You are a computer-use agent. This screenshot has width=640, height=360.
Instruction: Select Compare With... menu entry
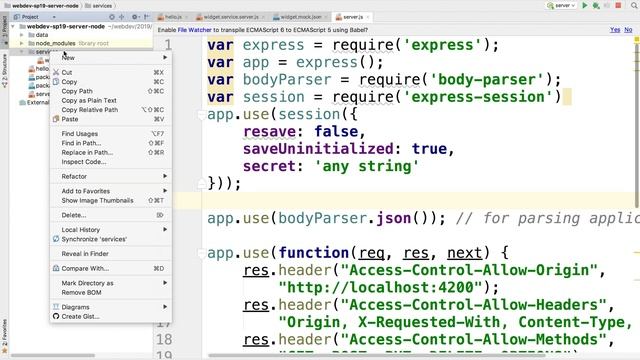click(110, 269)
